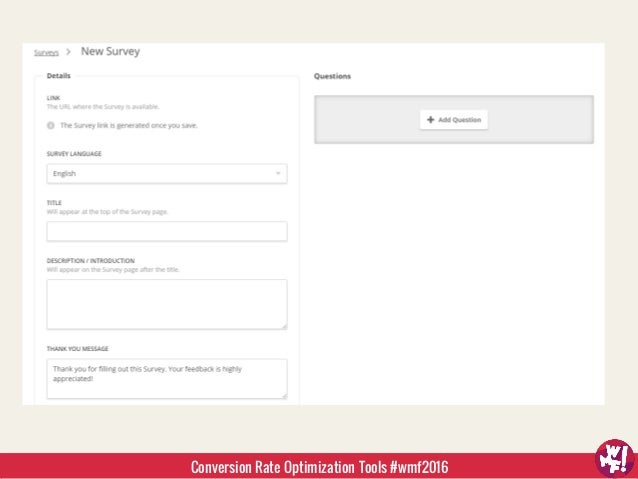Viewport: 638px width, 479px height.
Task: Click the 'Conversion Rate Optimization Tools #wmf2016' caption
Action: coord(319,467)
